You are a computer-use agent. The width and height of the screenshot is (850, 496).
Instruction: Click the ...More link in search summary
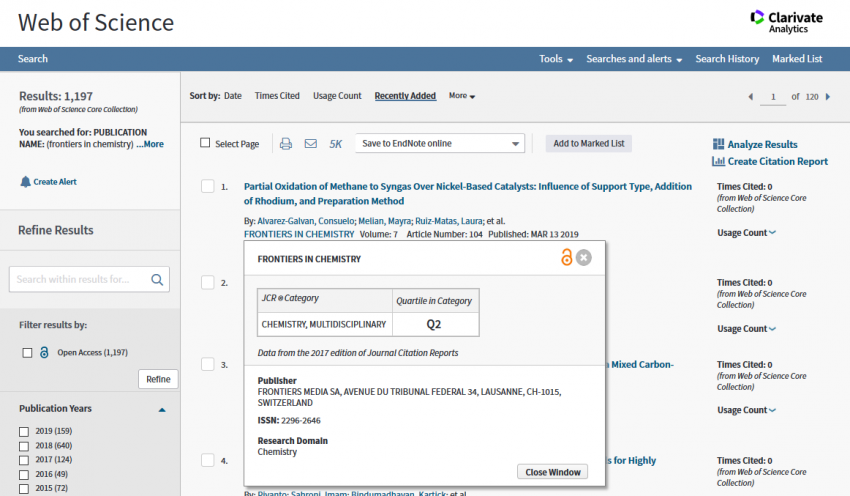coord(150,144)
